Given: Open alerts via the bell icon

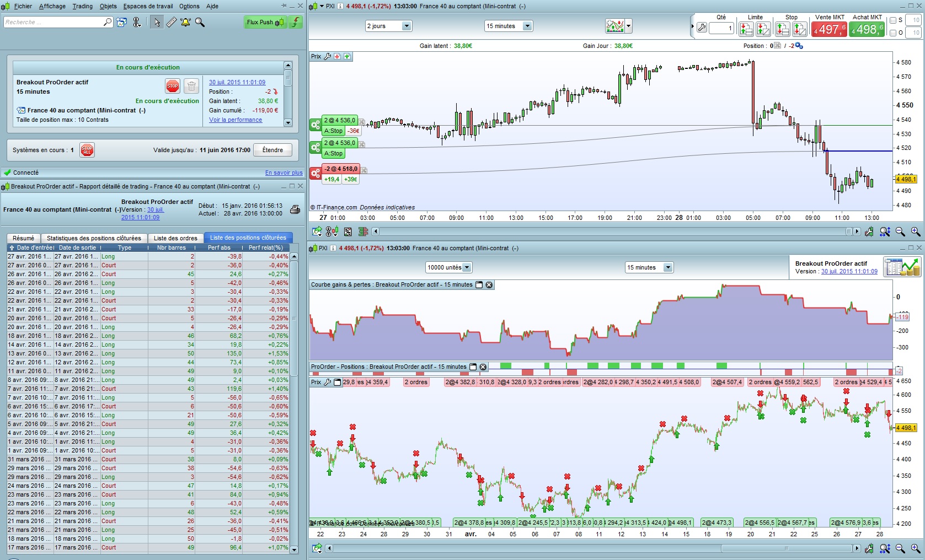Looking at the screenshot, I should tap(185, 22).
